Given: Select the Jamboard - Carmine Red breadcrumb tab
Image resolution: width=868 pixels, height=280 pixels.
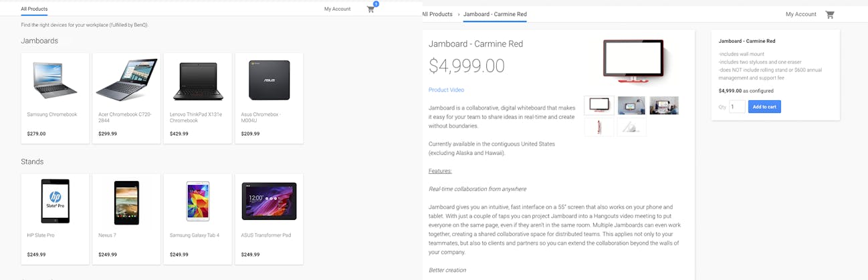Looking at the screenshot, I should click(495, 14).
